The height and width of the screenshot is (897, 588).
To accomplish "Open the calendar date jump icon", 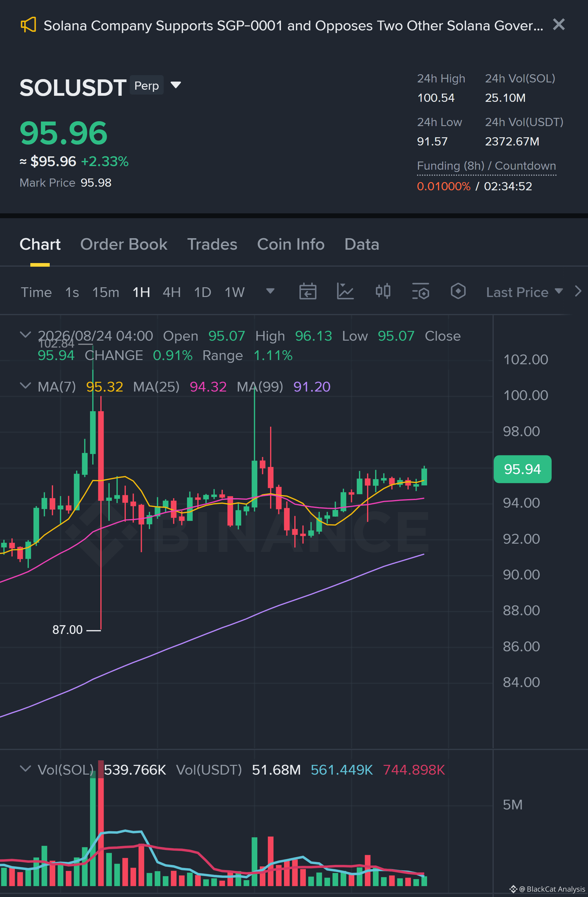I will (308, 291).
